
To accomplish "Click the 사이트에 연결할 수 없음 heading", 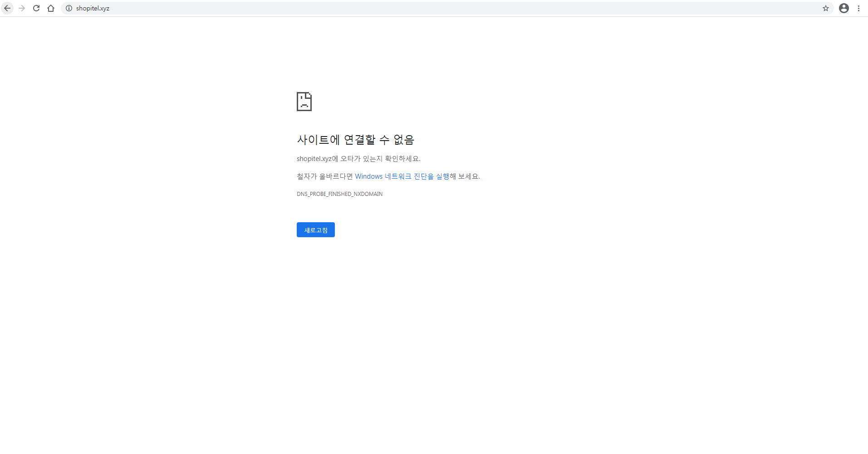I will [356, 140].
